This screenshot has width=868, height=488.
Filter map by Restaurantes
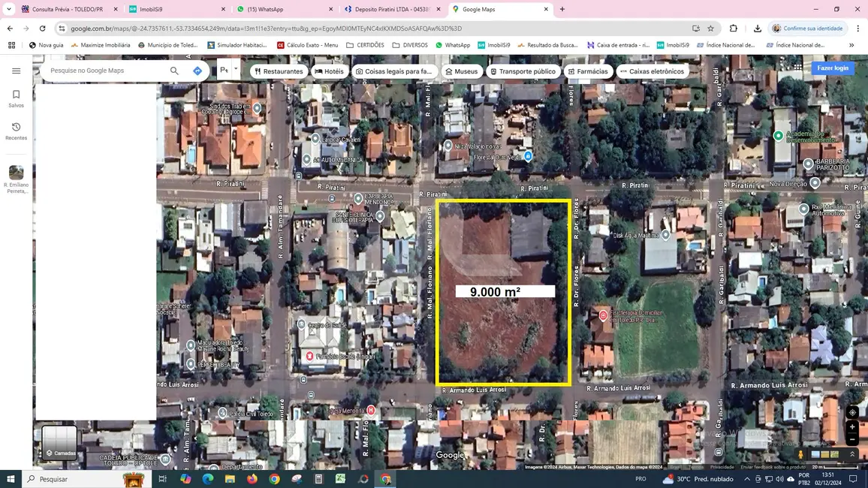(278, 71)
